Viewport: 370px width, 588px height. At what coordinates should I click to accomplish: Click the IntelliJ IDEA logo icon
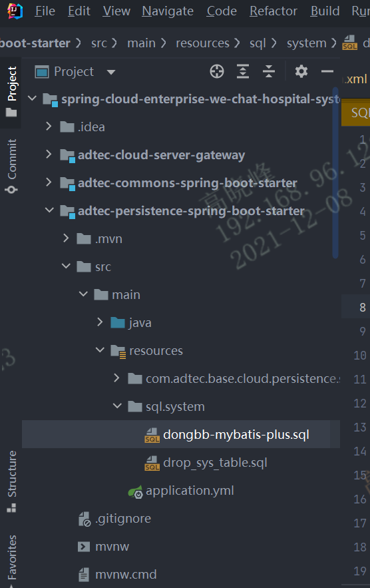click(15, 11)
